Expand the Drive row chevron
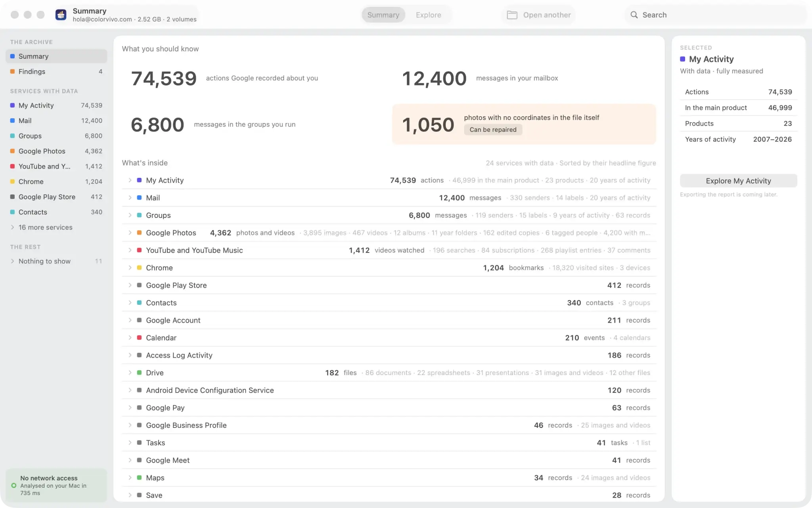This screenshot has width=812, height=508. (130, 373)
